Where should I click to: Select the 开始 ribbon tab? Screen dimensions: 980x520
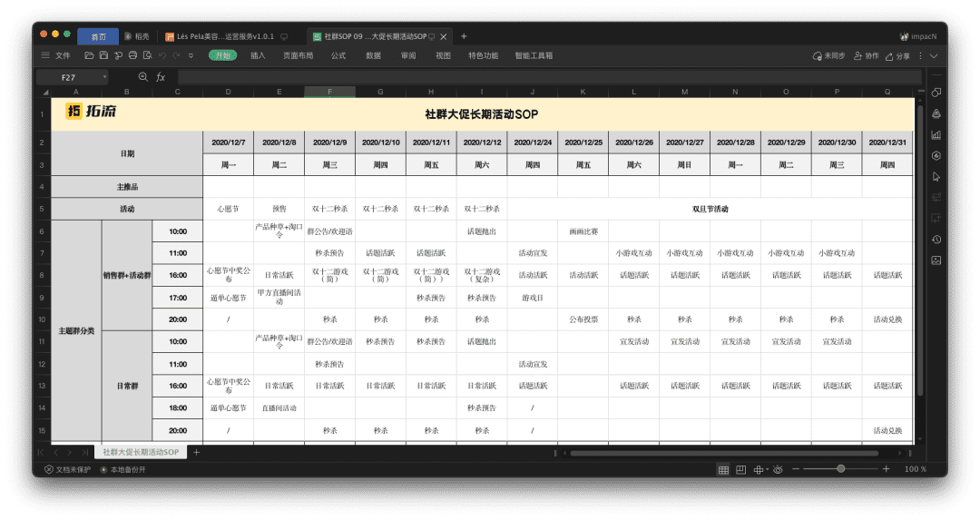[x=222, y=55]
